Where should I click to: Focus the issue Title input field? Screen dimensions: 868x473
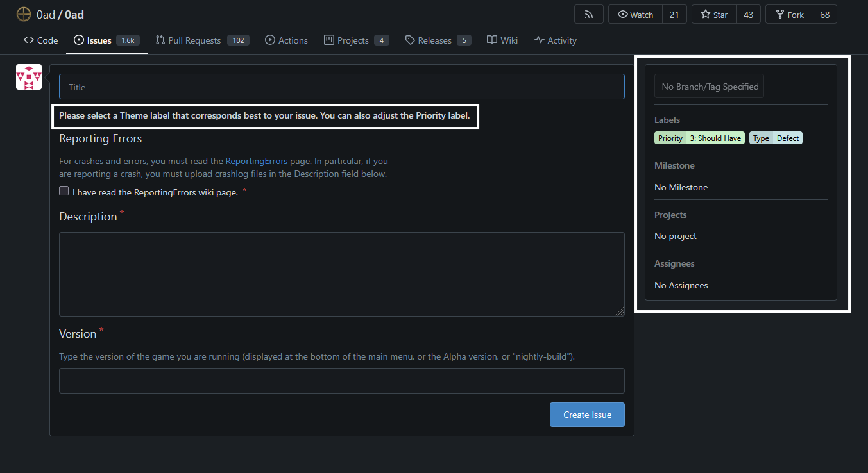pos(341,87)
